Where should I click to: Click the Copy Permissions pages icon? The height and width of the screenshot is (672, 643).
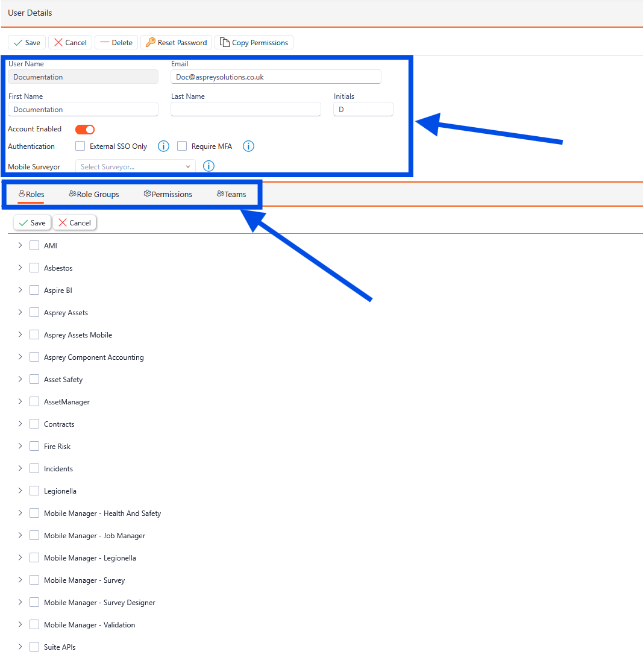[225, 42]
